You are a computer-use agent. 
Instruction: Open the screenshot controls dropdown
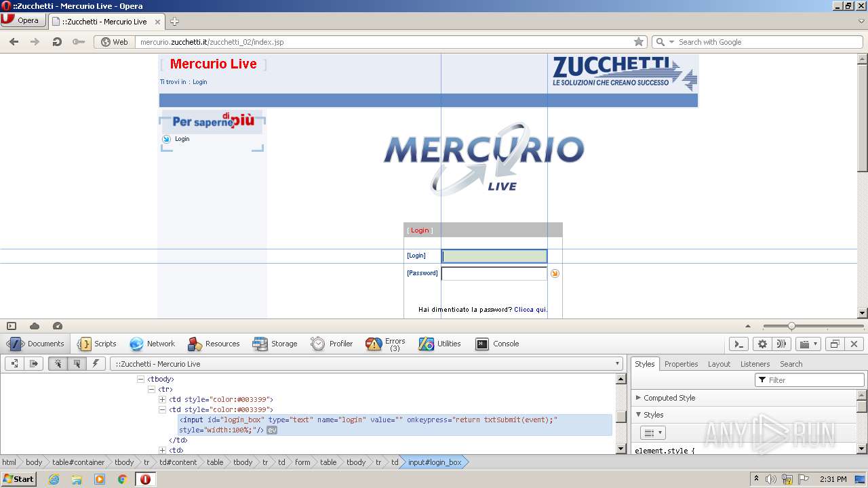[808, 344]
